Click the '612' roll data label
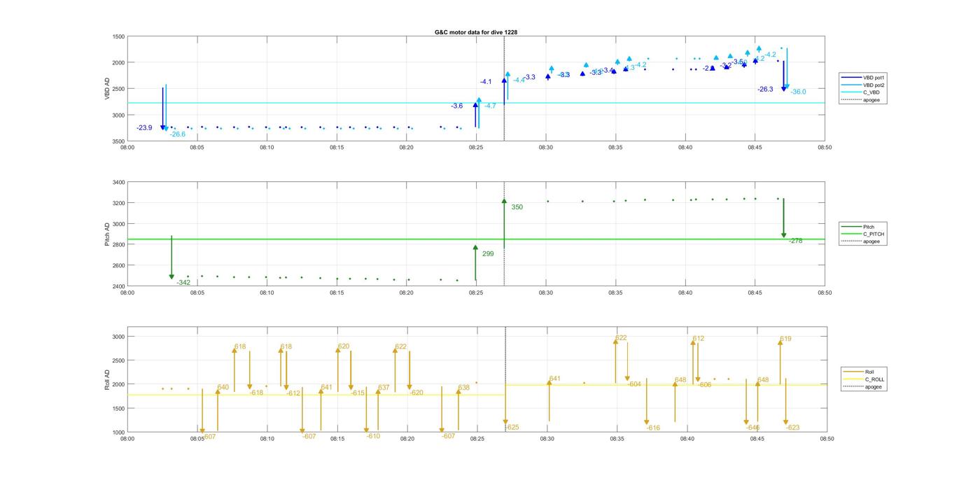Image resolution: width=980 pixels, height=485 pixels. click(x=698, y=339)
